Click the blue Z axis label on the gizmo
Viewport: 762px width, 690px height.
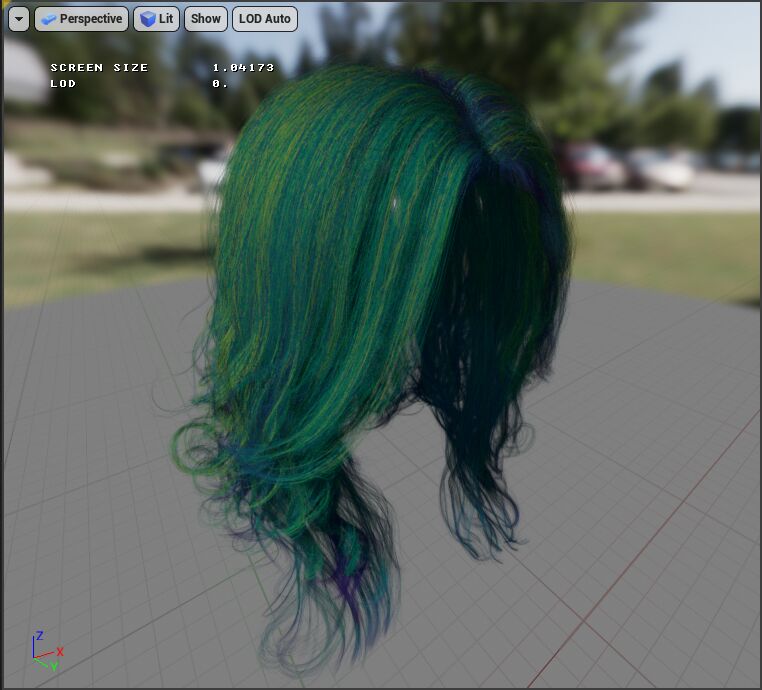39,635
